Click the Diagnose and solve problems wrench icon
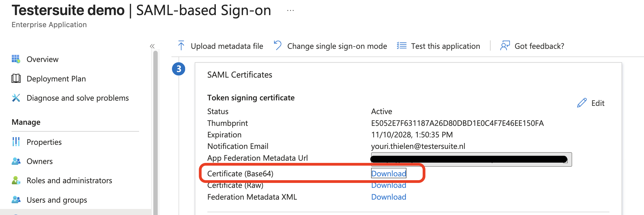 click(x=16, y=98)
